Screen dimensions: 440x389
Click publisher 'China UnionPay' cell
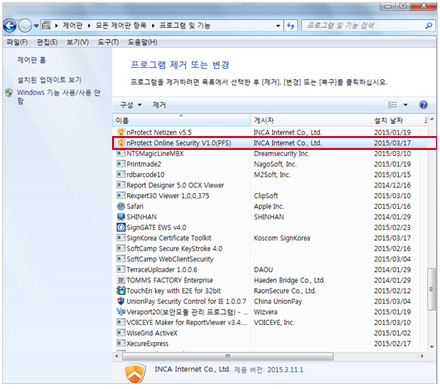point(278,302)
